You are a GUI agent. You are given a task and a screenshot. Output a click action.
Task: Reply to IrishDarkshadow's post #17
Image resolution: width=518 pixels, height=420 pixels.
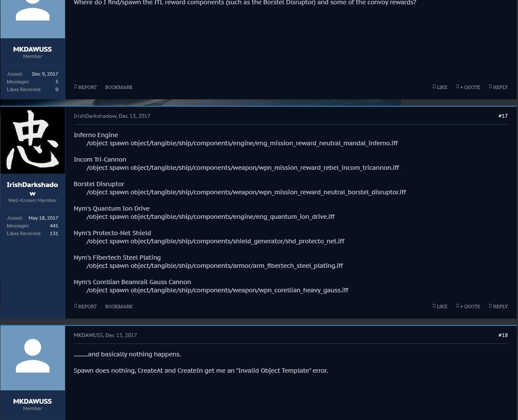[x=498, y=307]
